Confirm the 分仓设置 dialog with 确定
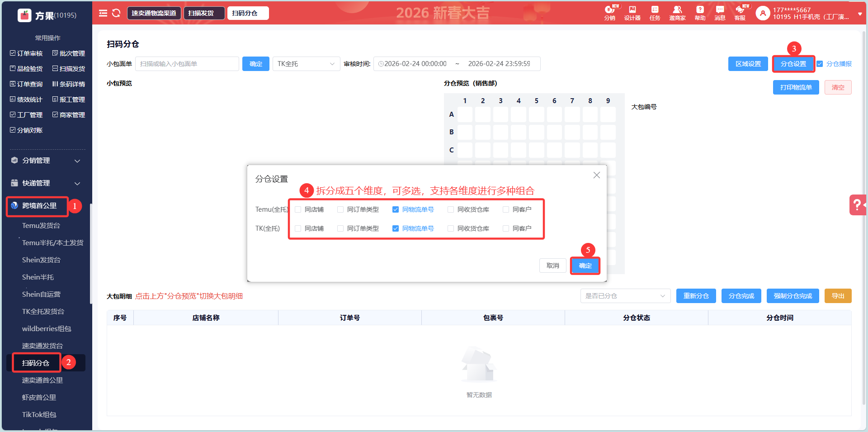Viewport: 868px width, 432px height. click(x=585, y=266)
